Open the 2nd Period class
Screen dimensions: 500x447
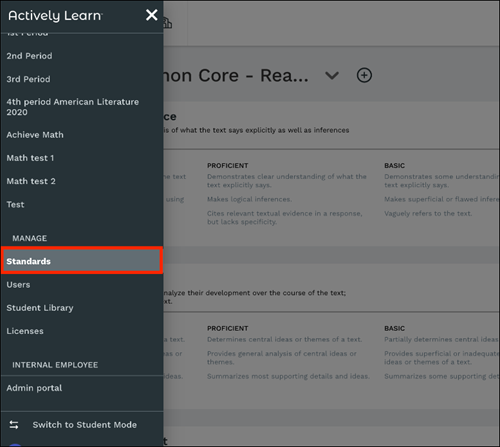pyautogui.click(x=29, y=56)
